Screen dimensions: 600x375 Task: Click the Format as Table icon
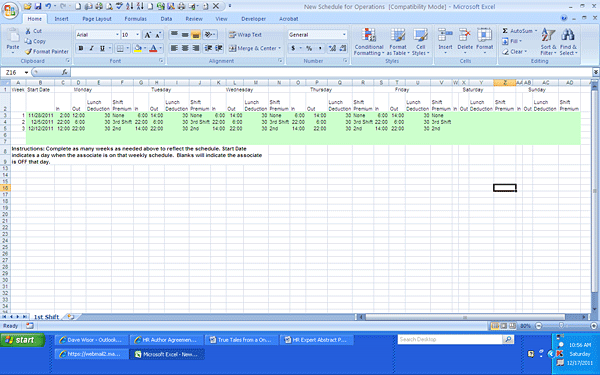tap(398, 35)
